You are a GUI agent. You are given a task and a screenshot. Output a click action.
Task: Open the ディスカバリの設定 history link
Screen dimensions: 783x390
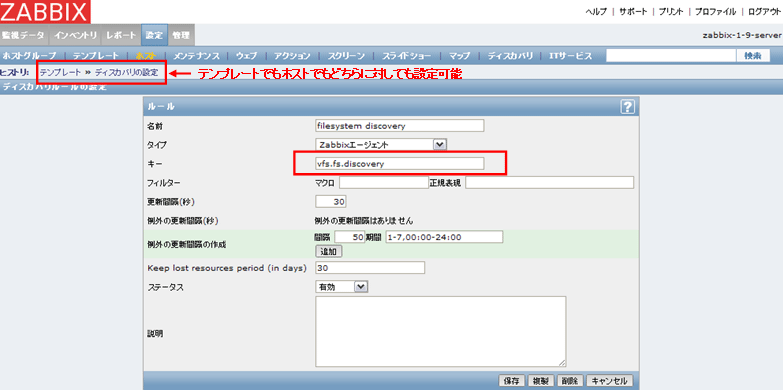127,72
